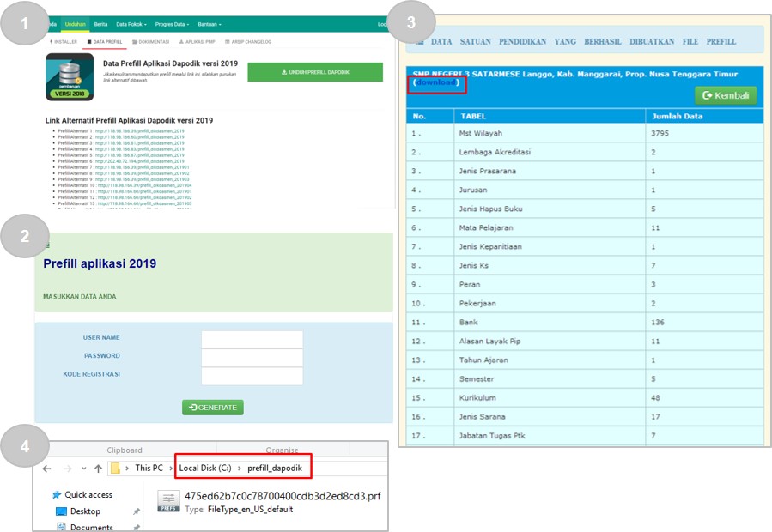Image resolution: width=772 pixels, height=532 pixels.
Task: Click the TABEL column header
Action: (x=550, y=116)
